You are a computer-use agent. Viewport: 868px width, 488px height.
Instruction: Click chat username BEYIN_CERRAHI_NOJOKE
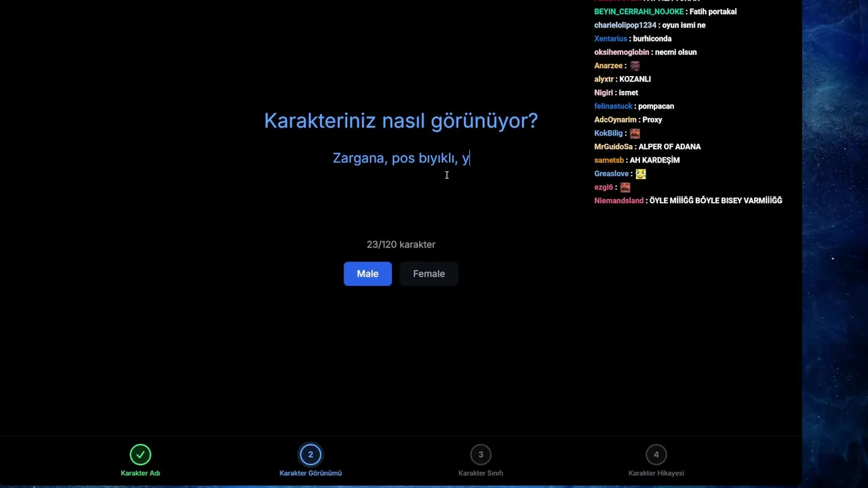(x=639, y=12)
